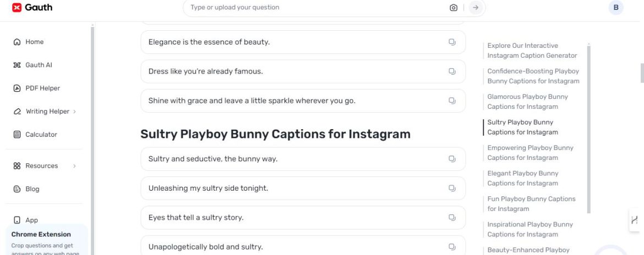
Task: Copy the "Sultry and seductive" caption
Action: (x=452, y=159)
